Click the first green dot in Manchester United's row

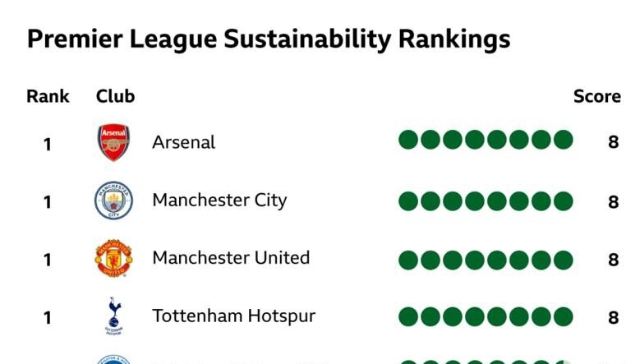tap(408, 260)
